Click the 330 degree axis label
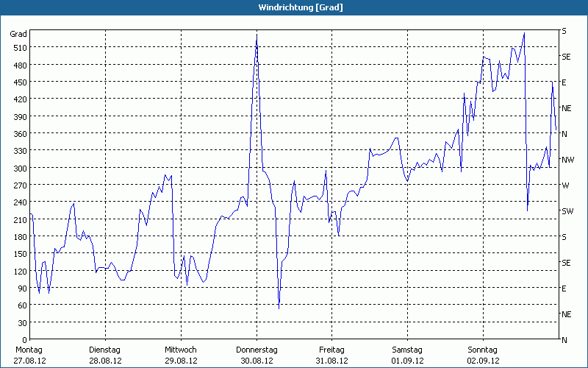Screen dimensions: 588x368 tap(21, 151)
